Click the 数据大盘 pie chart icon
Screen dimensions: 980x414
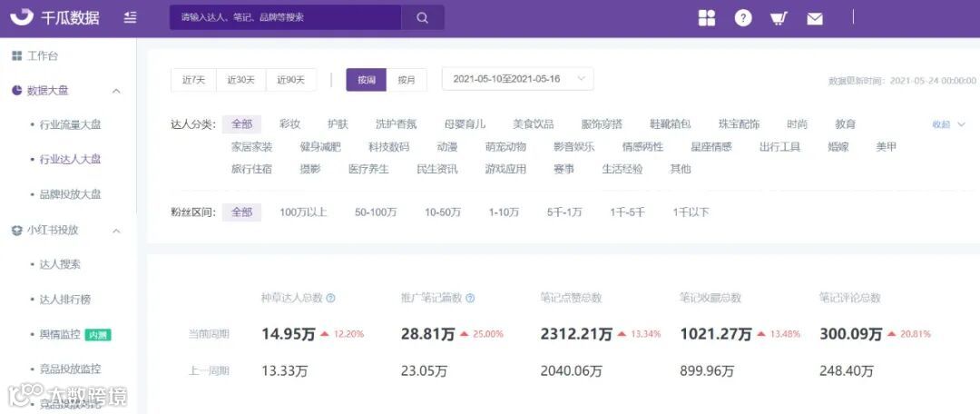tap(17, 91)
